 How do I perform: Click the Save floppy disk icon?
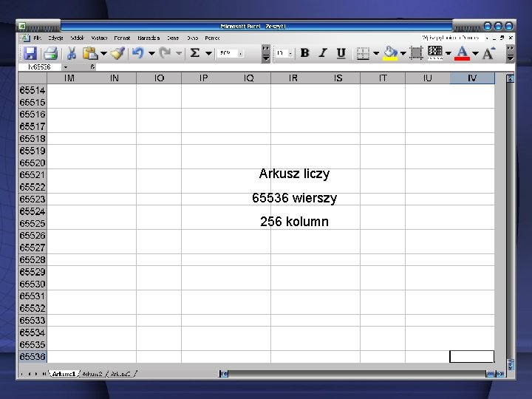(x=30, y=53)
